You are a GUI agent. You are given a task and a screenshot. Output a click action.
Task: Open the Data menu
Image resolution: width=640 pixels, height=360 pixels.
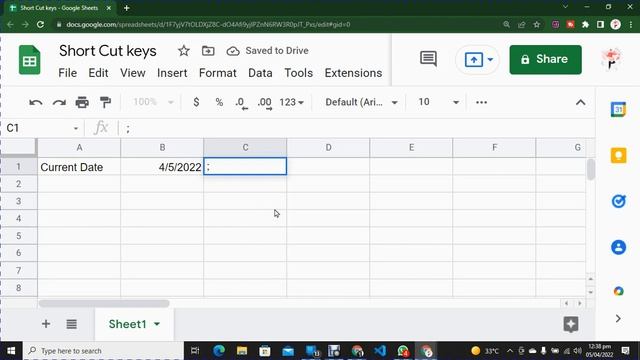tap(260, 73)
